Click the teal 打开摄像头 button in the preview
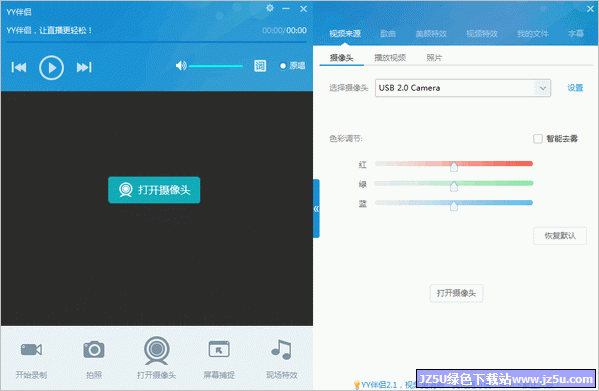 154,190
